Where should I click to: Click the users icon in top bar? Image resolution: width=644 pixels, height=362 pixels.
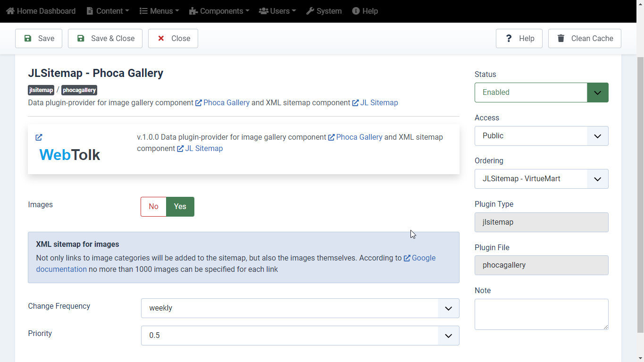(263, 11)
